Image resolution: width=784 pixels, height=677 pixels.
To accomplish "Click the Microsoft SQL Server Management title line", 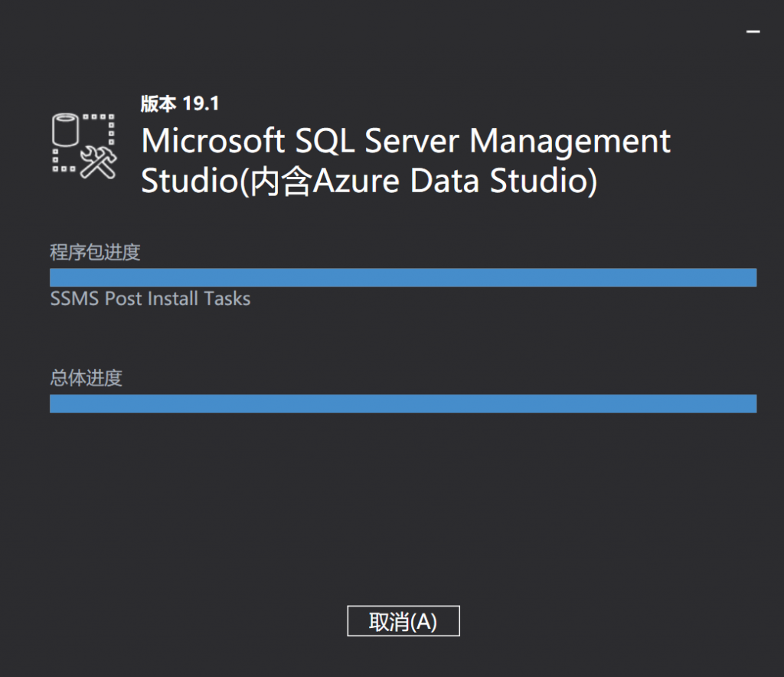I will coord(406,142).
